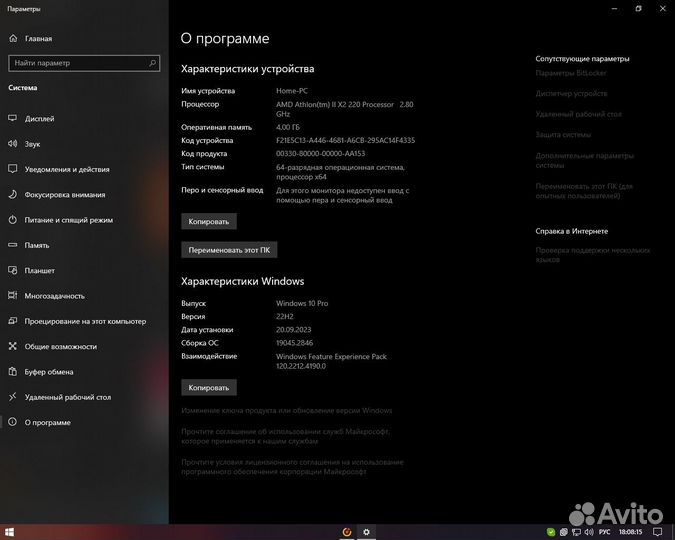Screen dimensions: 675x540
Task: Click the search magnifier icon
Action: [152, 63]
